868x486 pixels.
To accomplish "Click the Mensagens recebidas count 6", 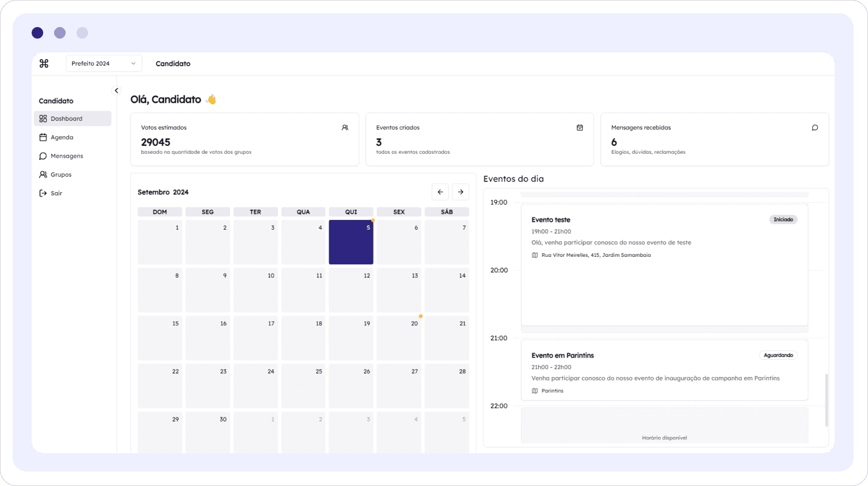I will pyautogui.click(x=614, y=142).
